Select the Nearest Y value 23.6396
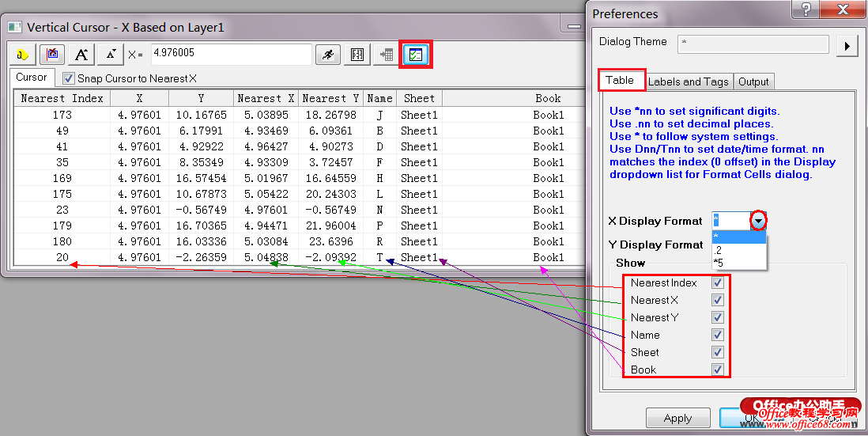 point(330,241)
